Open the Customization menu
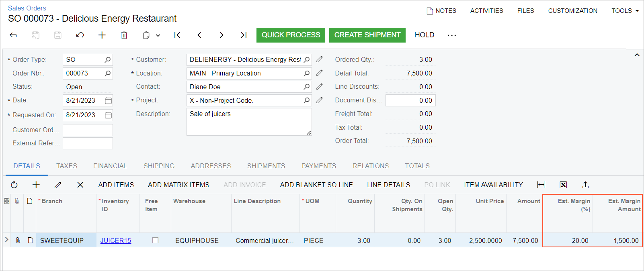This screenshot has width=644, height=271. 573,11
